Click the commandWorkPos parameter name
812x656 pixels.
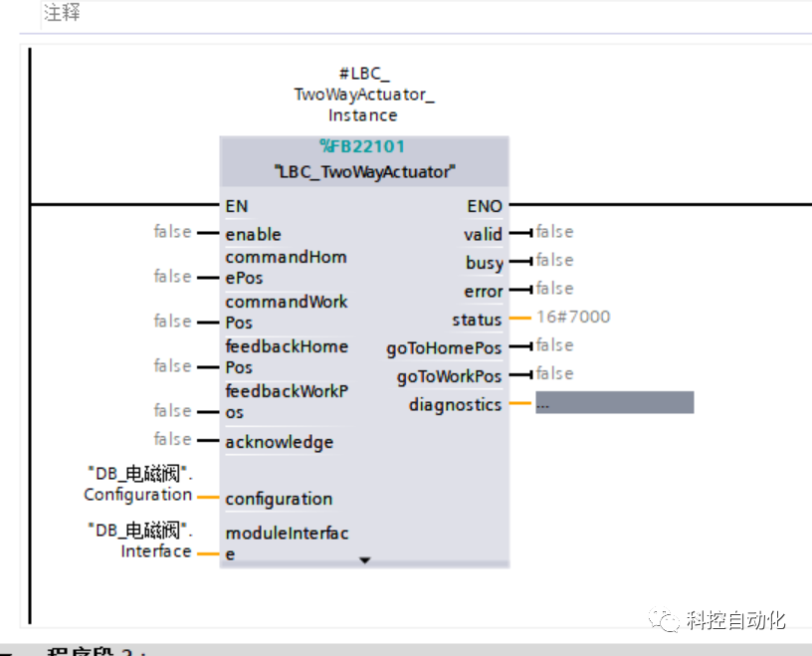(x=287, y=312)
